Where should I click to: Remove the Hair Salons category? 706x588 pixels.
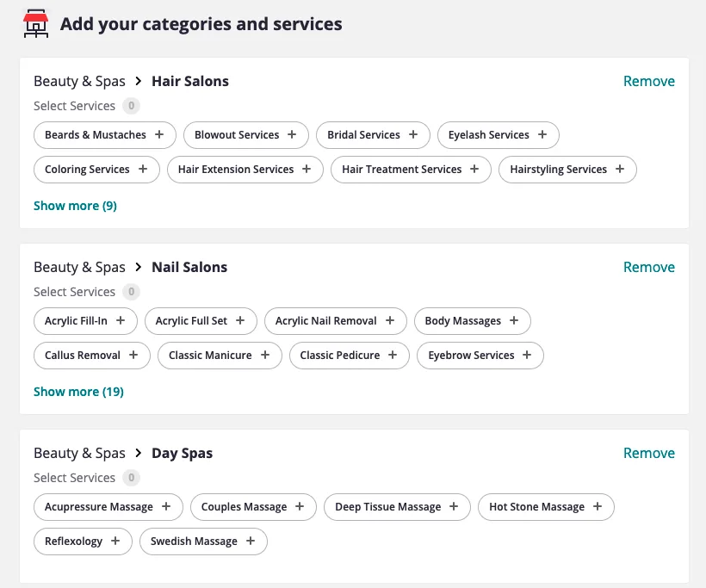click(x=649, y=81)
